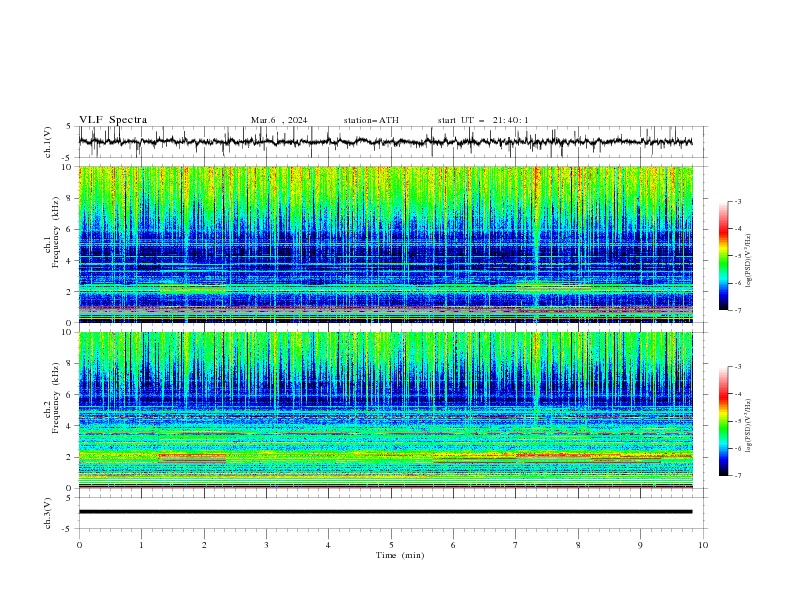
Task: Click the "3" tick on the time axis
Action: tap(266, 545)
